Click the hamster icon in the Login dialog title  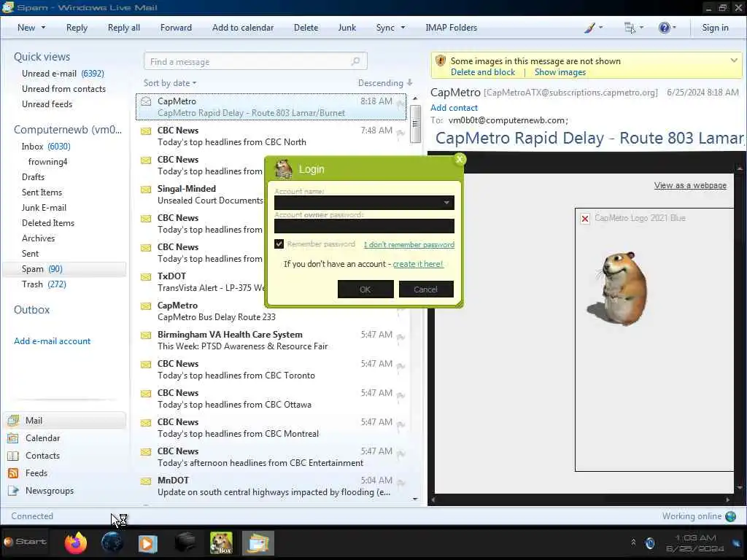(x=284, y=169)
